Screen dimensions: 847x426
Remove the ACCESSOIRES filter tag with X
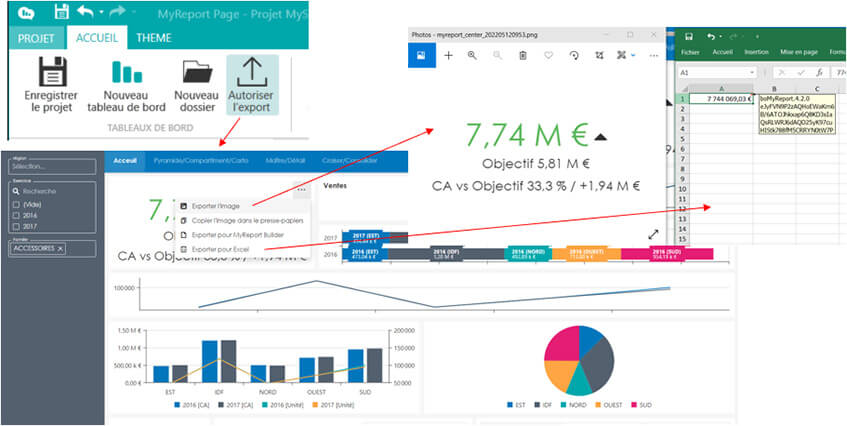(x=60, y=248)
